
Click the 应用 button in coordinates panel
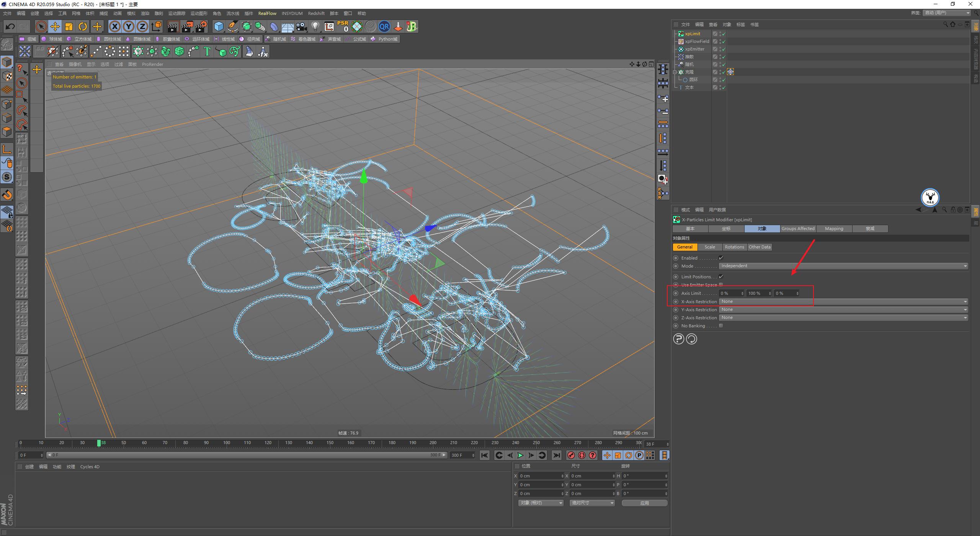pos(645,503)
